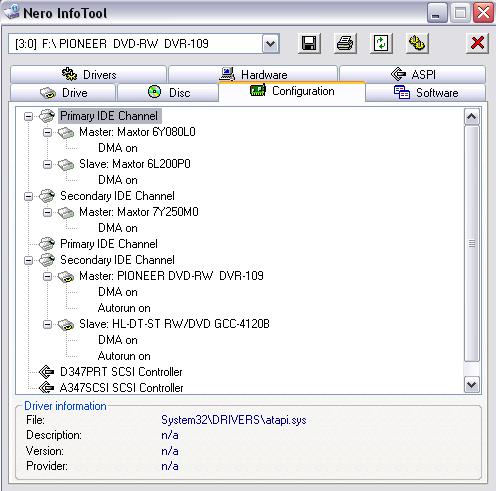
Task: Click Autorun on under HL-DT-ST RW/DVD
Action: pyautogui.click(x=124, y=356)
